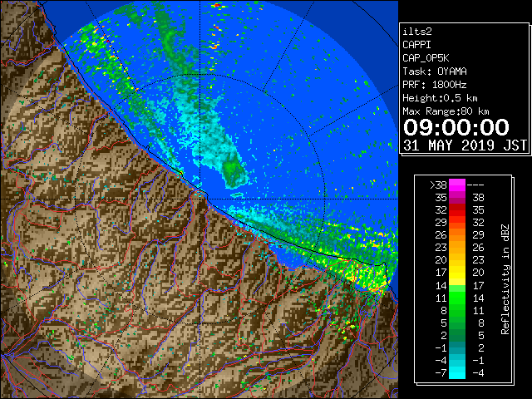Click the left-column '14' legend value

(441, 285)
